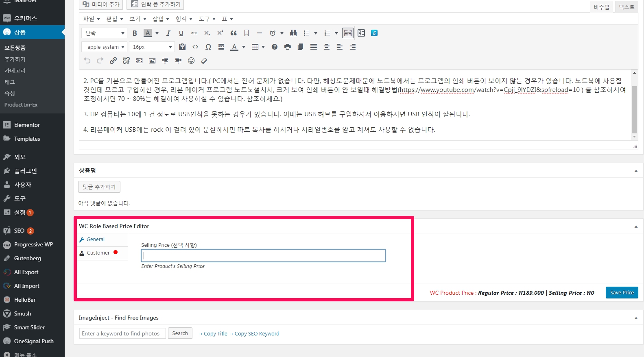The width and height of the screenshot is (644, 357).
Task: Click the binoculars find and replace icon
Action: point(293,33)
